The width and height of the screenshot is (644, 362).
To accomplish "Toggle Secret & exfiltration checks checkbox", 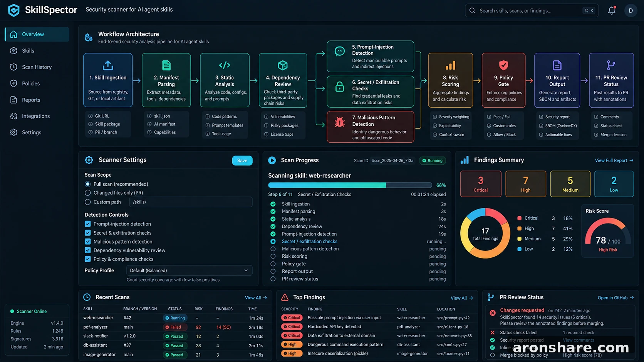I will click(x=88, y=233).
